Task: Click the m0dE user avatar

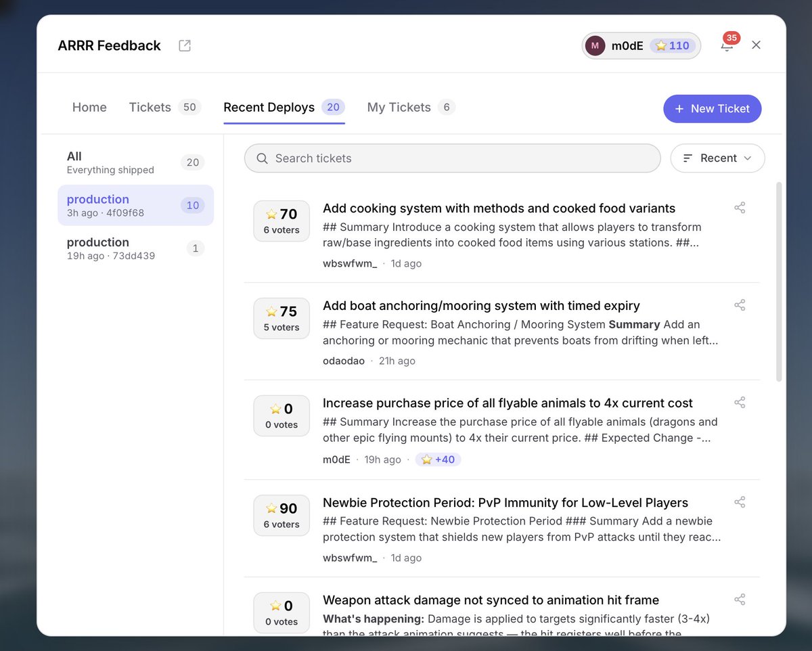Action: 595,46
